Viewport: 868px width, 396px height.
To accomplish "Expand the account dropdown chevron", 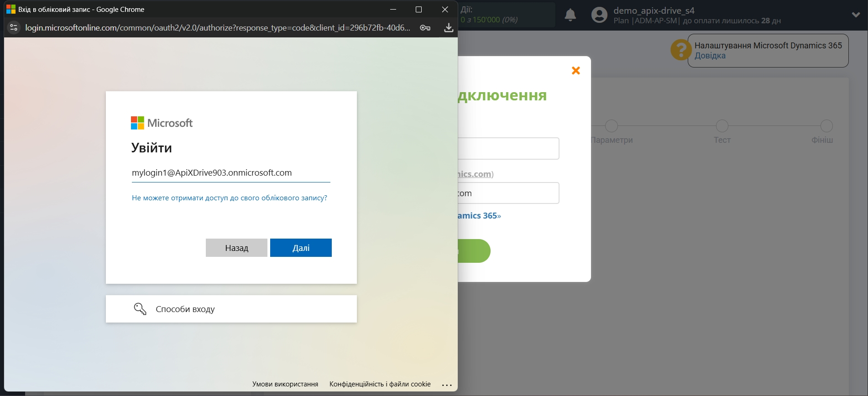I will pyautogui.click(x=856, y=15).
